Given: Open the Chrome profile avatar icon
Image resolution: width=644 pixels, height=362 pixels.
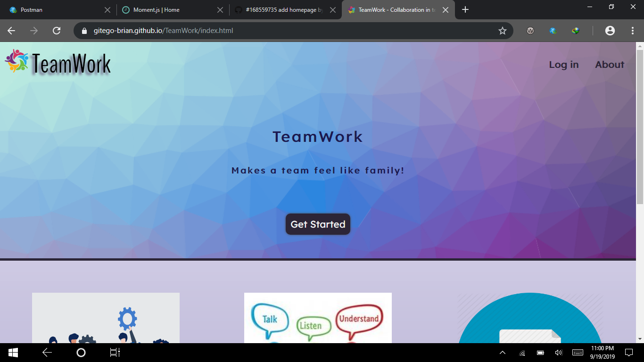Looking at the screenshot, I should pyautogui.click(x=611, y=31).
